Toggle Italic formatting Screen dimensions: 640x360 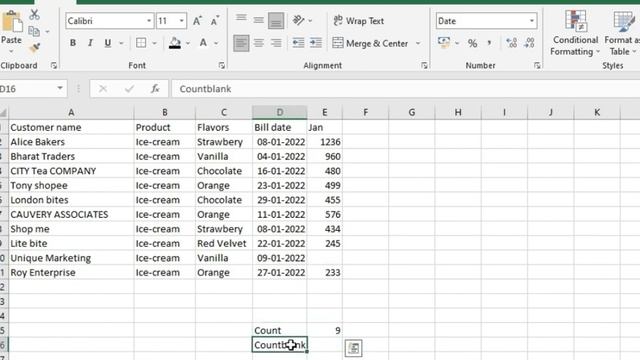(x=90, y=43)
